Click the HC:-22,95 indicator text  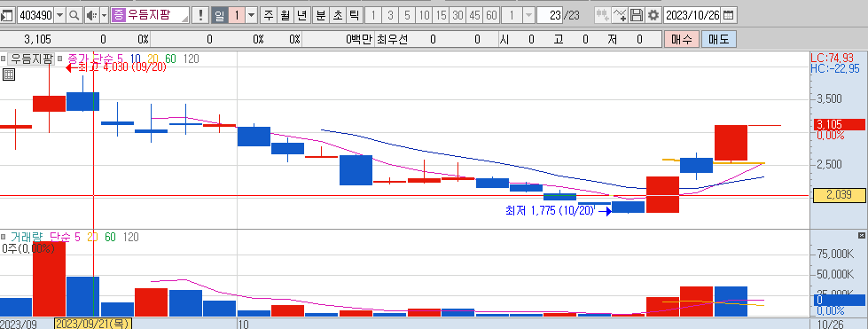(x=835, y=68)
